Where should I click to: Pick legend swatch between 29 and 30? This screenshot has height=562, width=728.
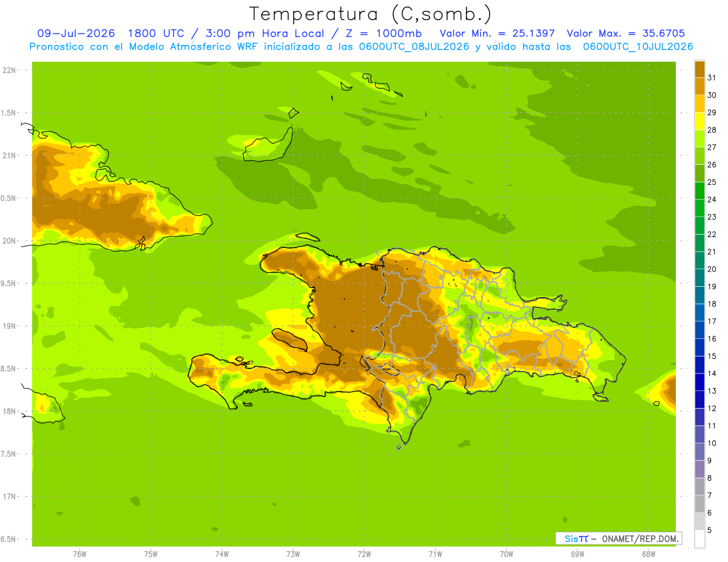pyautogui.click(x=700, y=104)
